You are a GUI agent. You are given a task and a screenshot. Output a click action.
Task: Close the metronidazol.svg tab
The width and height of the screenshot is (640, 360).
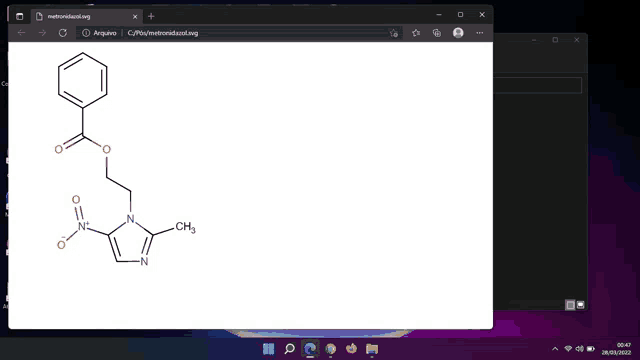tap(135, 17)
